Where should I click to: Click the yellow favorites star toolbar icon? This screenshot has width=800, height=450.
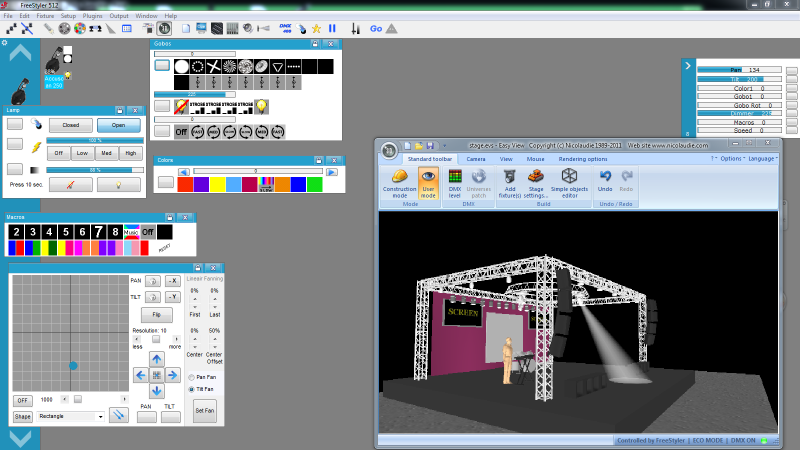(315, 28)
